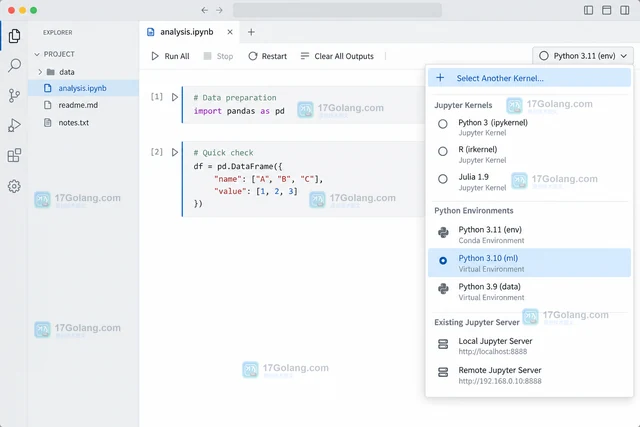Go back with the left arrow

pyautogui.click(x=204, y=10)
